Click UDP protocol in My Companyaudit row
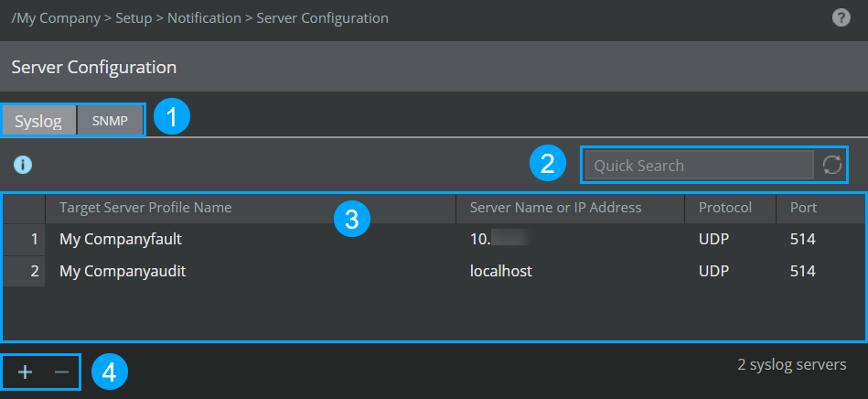Image resolution: width=868 pixels, height=399 pixels. (x=730, y=271)
